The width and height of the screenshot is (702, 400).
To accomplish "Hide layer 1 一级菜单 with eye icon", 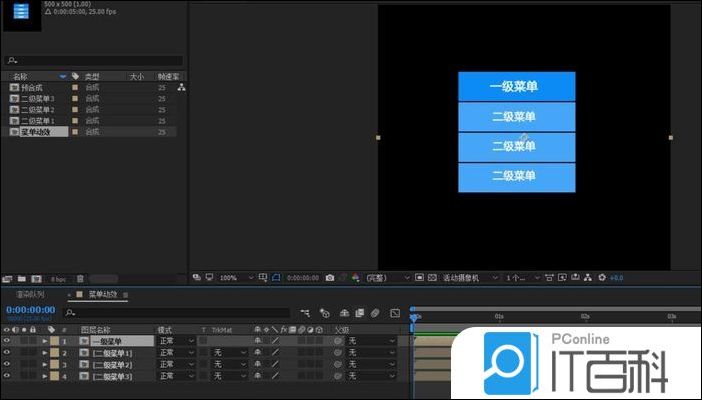I will (x=7, y=341).
